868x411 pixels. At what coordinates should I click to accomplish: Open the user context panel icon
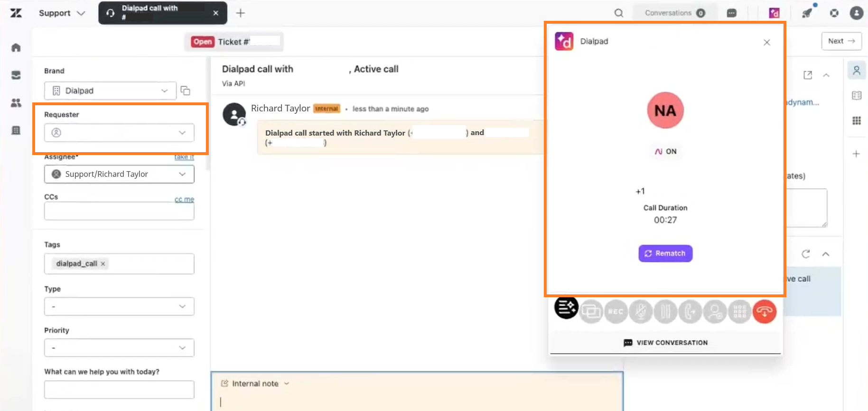pos(857,71)
